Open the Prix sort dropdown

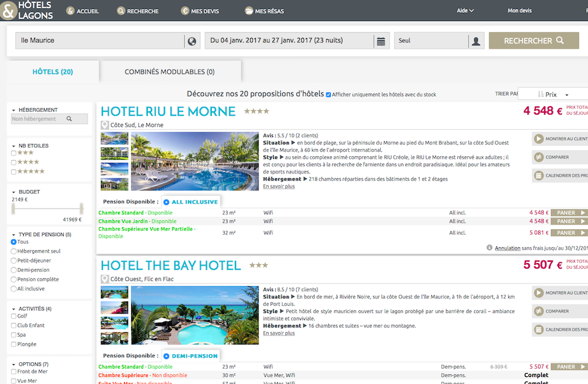(553, 94)
